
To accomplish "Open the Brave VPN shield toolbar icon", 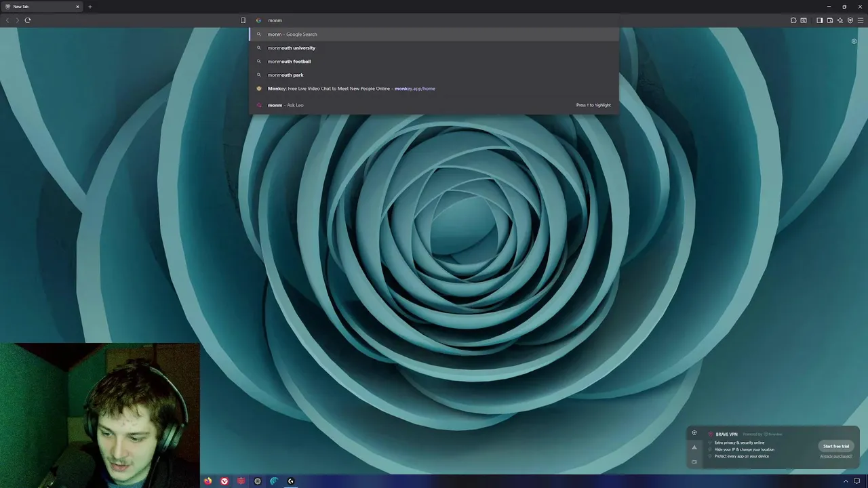I will [x=850, y=20].
